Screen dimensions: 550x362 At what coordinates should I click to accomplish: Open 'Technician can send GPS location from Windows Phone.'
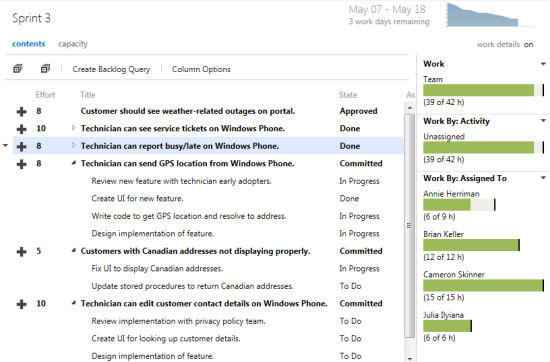tap(187, 164)
